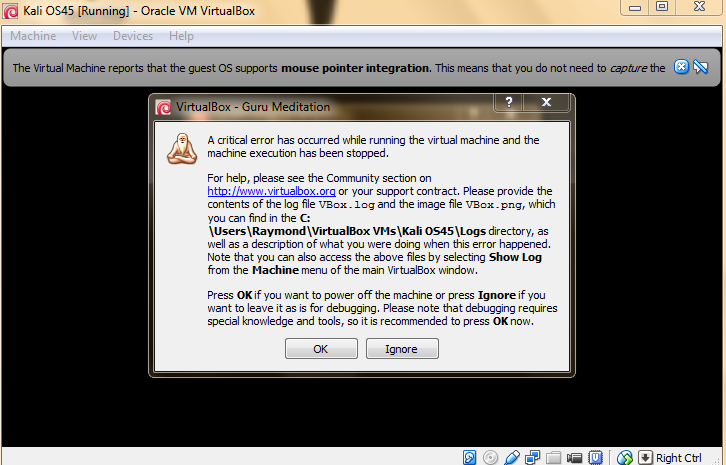The width and height of the screenshot is (726, 465).
Task: Click the mouse integration status icon
Action: 625,458
